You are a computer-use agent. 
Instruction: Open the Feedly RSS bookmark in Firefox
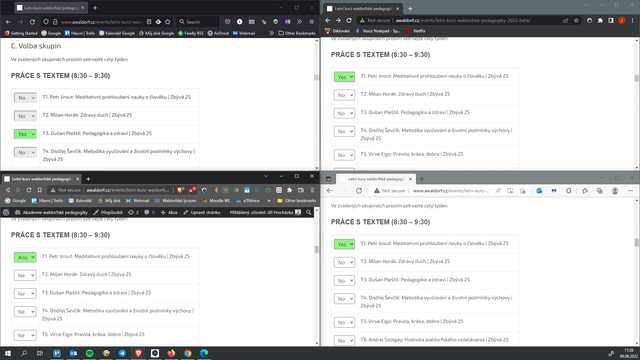point(191,33)
